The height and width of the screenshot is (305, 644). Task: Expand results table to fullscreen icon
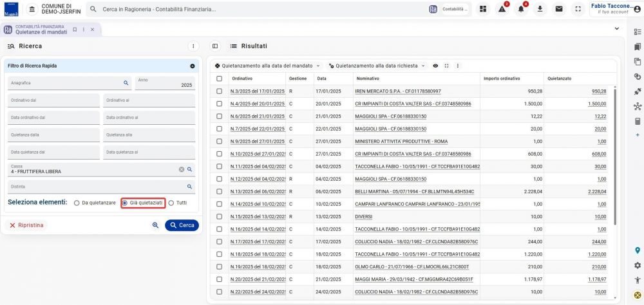pos(446,66)
